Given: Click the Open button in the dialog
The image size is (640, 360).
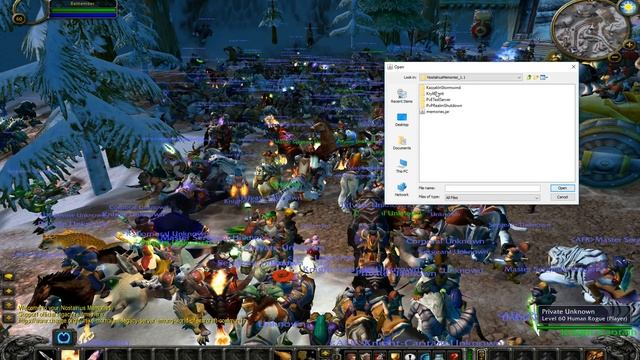Looking at the screenshot, I should click(x=562, y=188).
